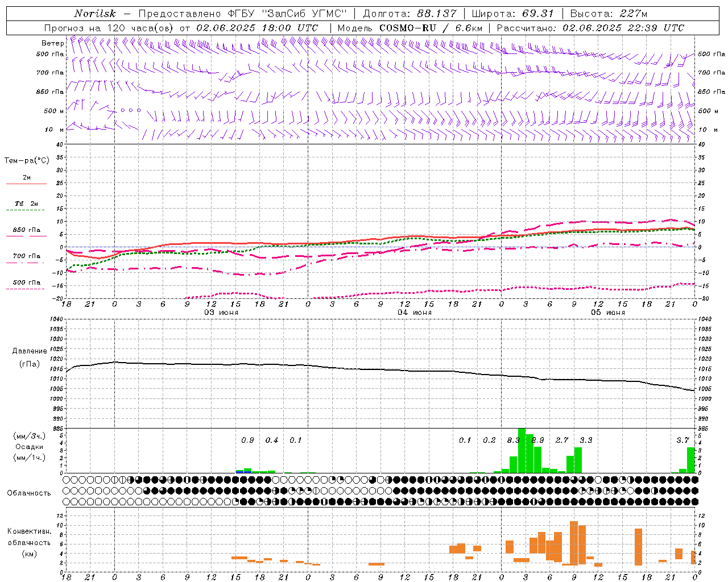Click the tallest green precipitation bar
The image size is (728, 582).
tap(522, 450)
